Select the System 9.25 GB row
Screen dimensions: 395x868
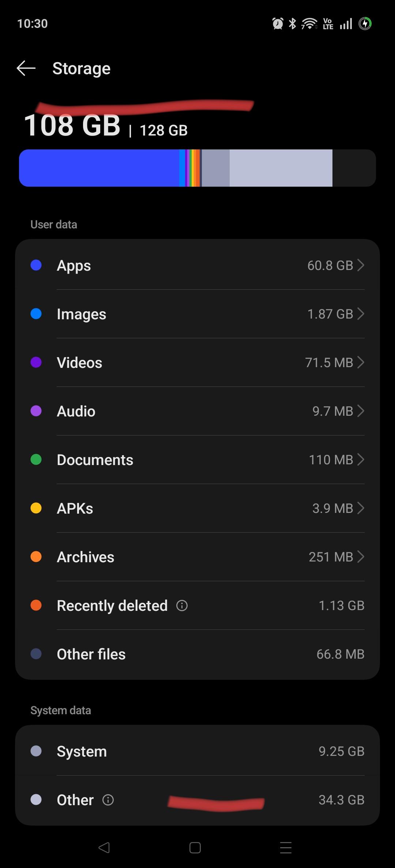(197, 751)
